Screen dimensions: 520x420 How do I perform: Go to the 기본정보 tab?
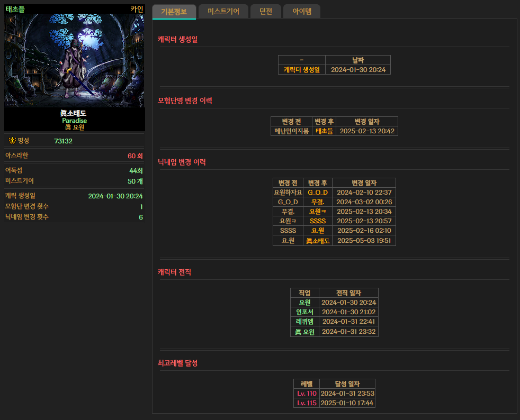[x=174, y=12]
